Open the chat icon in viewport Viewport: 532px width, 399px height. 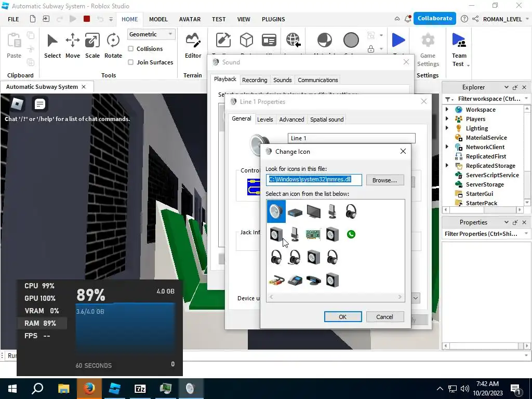click(39, 104)
